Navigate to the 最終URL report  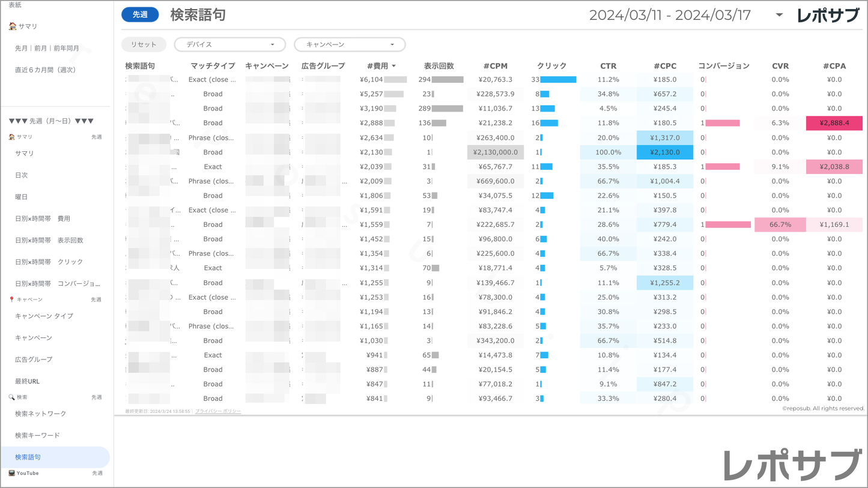[x=27, y=381]
